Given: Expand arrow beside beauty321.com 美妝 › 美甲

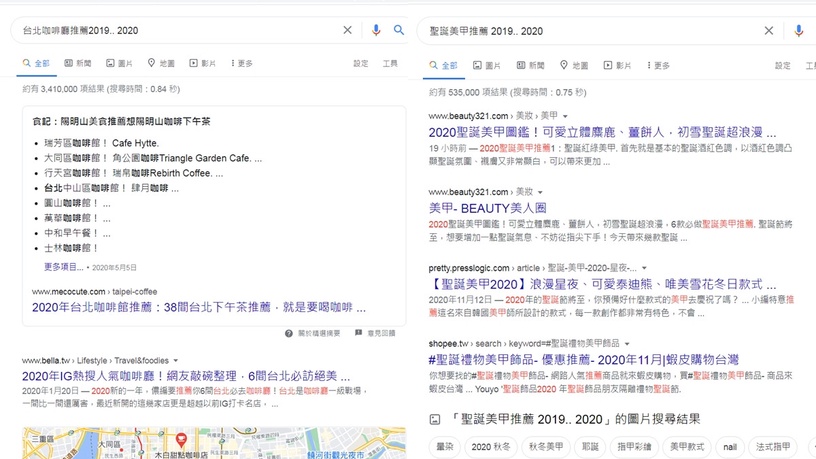Looking at the screenshot, I should click(565, 116).
